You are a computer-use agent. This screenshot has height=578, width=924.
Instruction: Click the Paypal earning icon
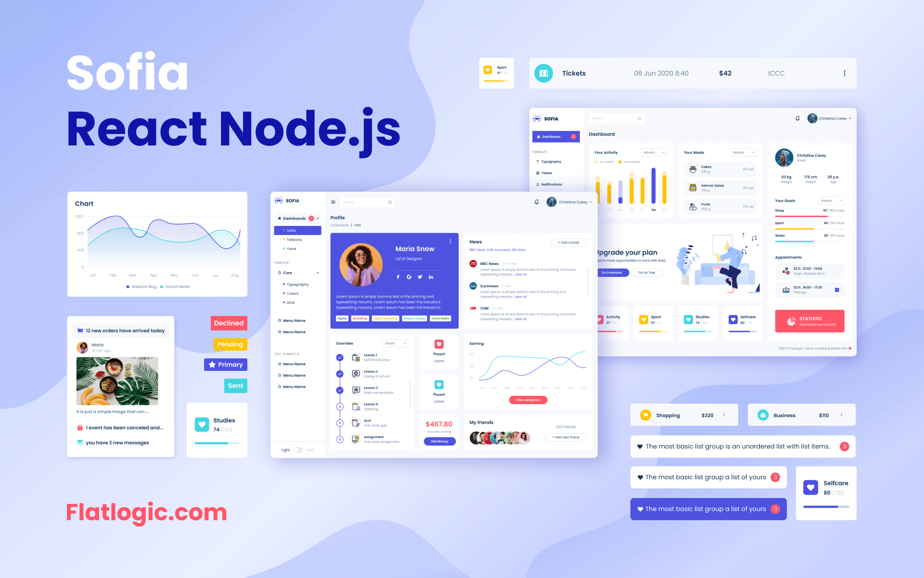(439, 344)
